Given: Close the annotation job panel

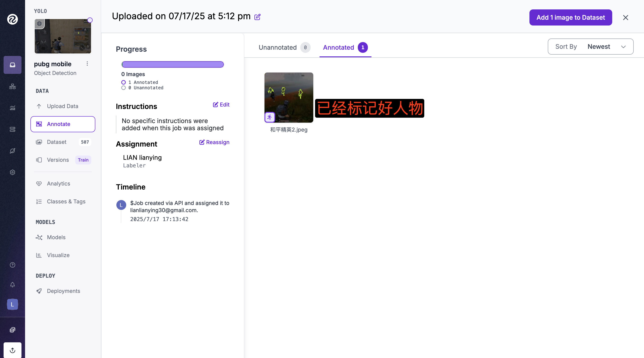Looking at the screenshot, I should [x=625, y=17].
